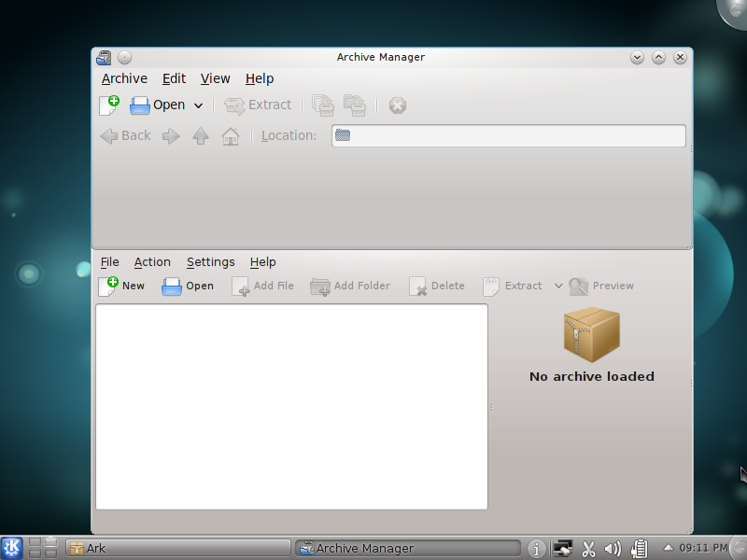Screen dimensions: 747x560
Task: Click the home navigation icon
Action: point(231,136)
